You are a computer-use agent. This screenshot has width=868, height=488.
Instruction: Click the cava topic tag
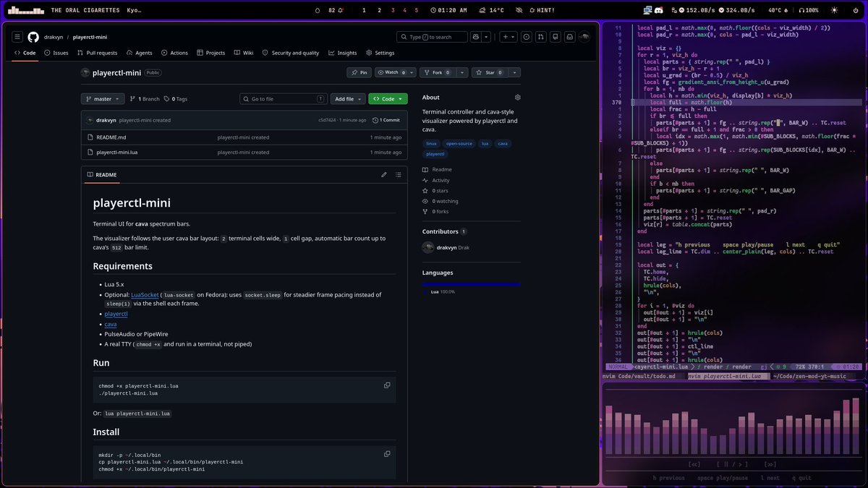tap(503, 144)
